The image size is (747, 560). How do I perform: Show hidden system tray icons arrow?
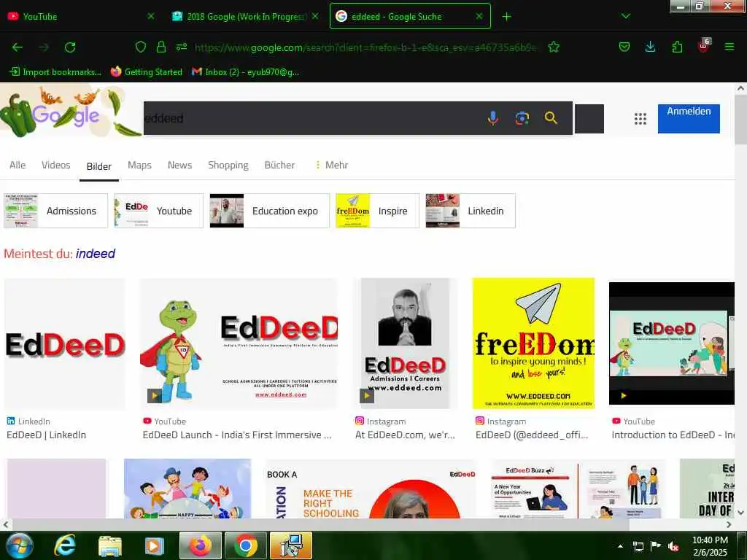point(620,546)
